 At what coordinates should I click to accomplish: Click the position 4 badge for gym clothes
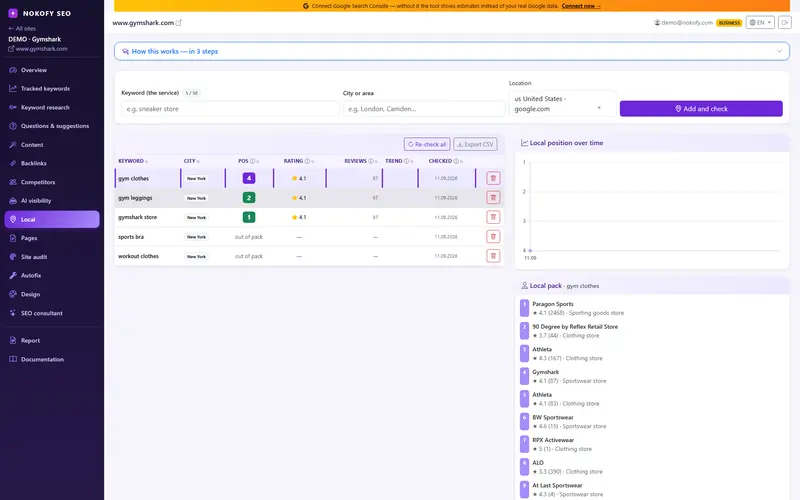point(248,178)
